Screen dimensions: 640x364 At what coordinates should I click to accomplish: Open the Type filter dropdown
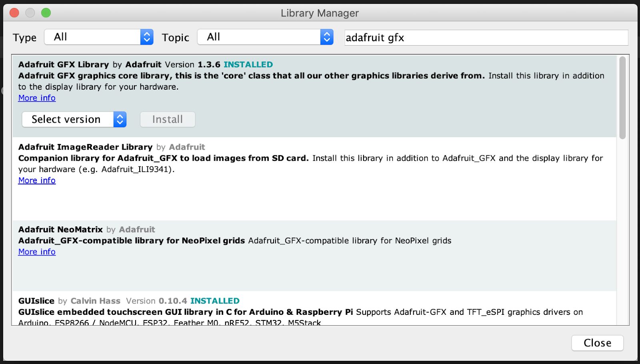click(99, 37)
